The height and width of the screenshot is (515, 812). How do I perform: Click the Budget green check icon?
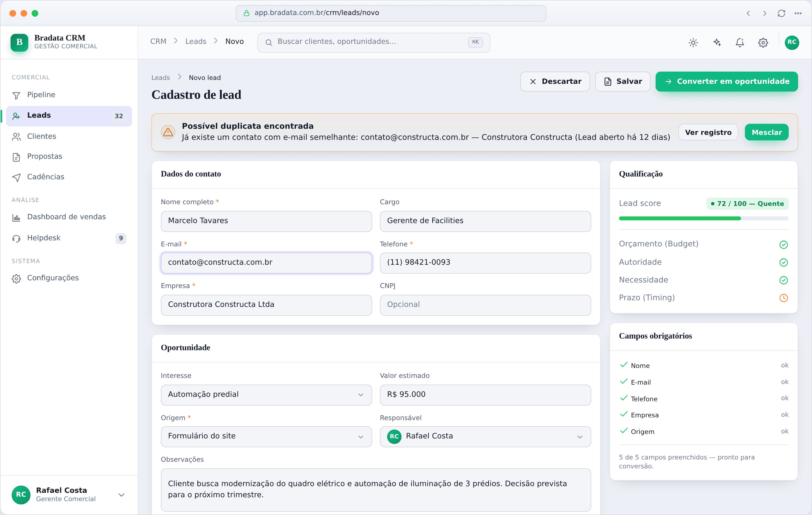783,244
